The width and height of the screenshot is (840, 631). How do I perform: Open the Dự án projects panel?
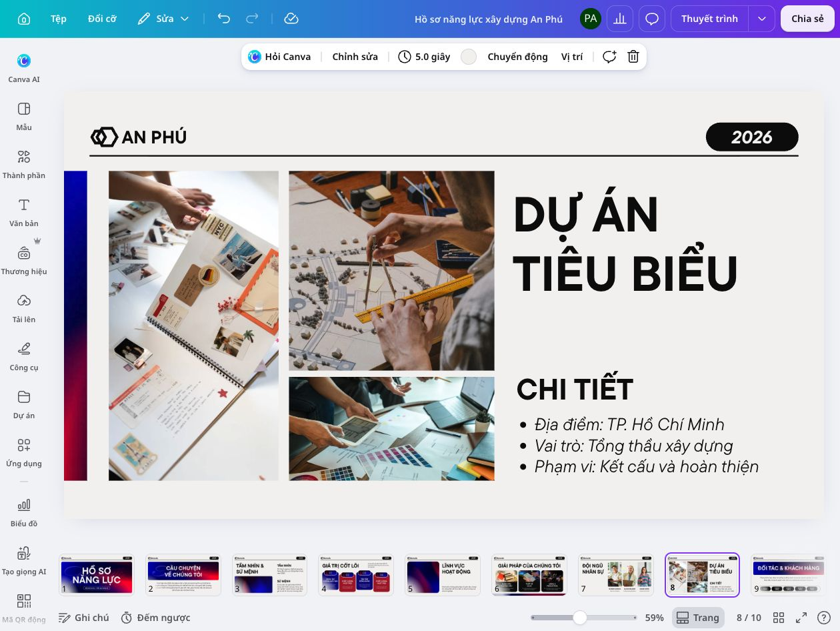[x=24, y=404]
